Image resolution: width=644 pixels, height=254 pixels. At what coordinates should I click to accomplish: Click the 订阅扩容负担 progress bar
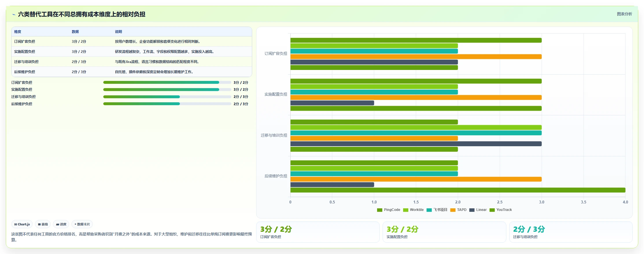pyautogui.click(x=167, y=82)
